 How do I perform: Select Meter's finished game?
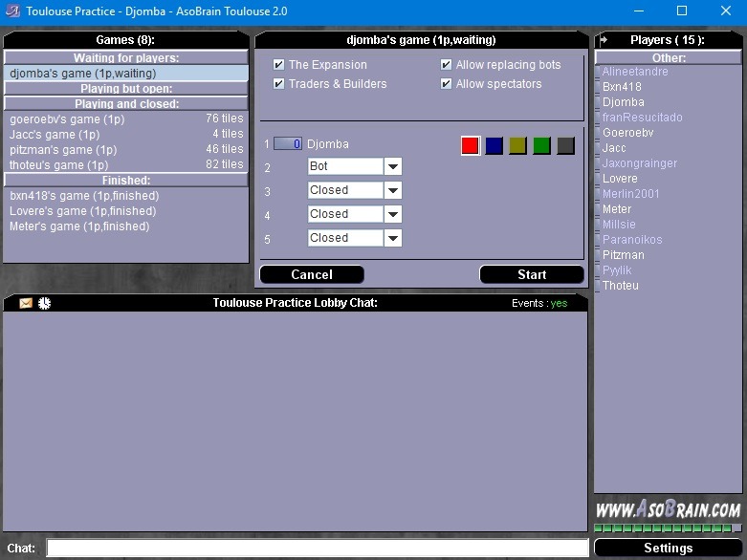click(125, 226)
